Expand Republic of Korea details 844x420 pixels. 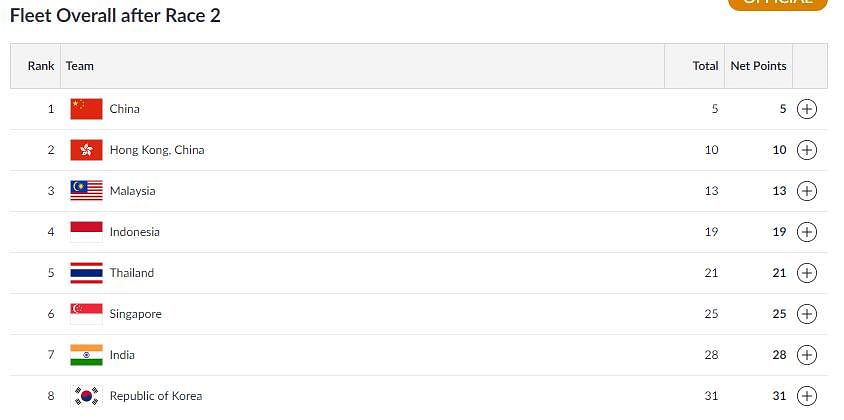806,396
